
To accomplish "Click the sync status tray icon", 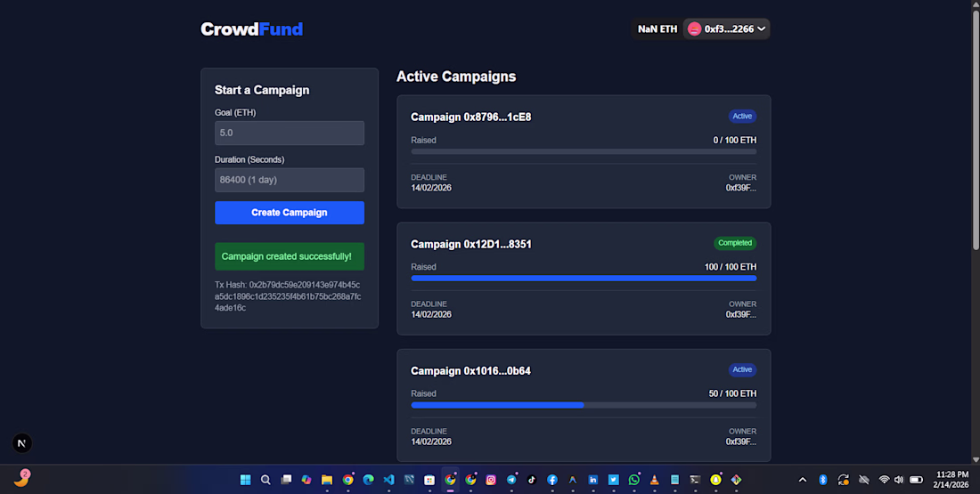I will pyautogui.click(x=843, y=480).
